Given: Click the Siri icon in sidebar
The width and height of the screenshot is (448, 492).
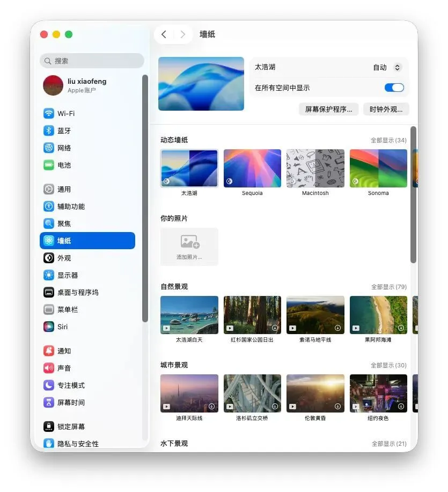Looking at the screenshot, I should pyautogui.click(x=49, y=327).
